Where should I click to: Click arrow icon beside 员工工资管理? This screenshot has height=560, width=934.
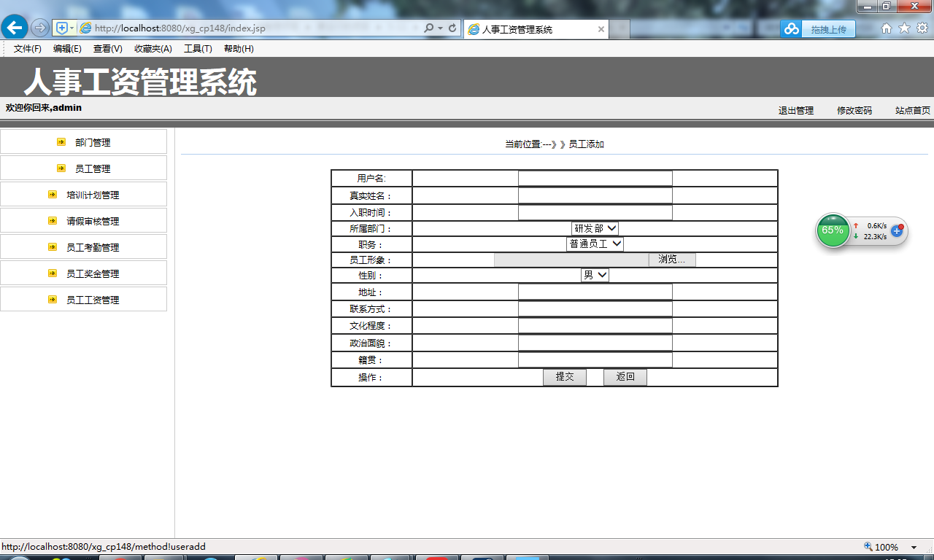click(53, 300)
